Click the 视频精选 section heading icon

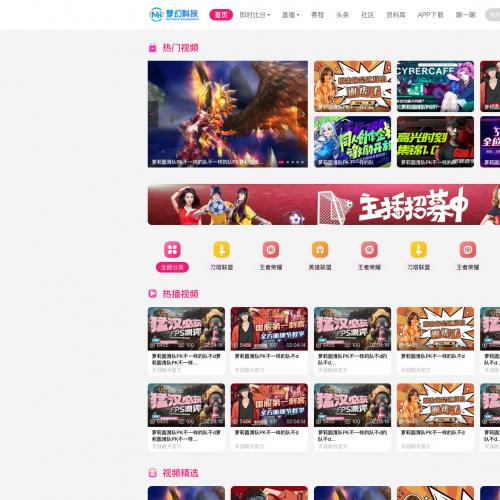tap(152, 473)
